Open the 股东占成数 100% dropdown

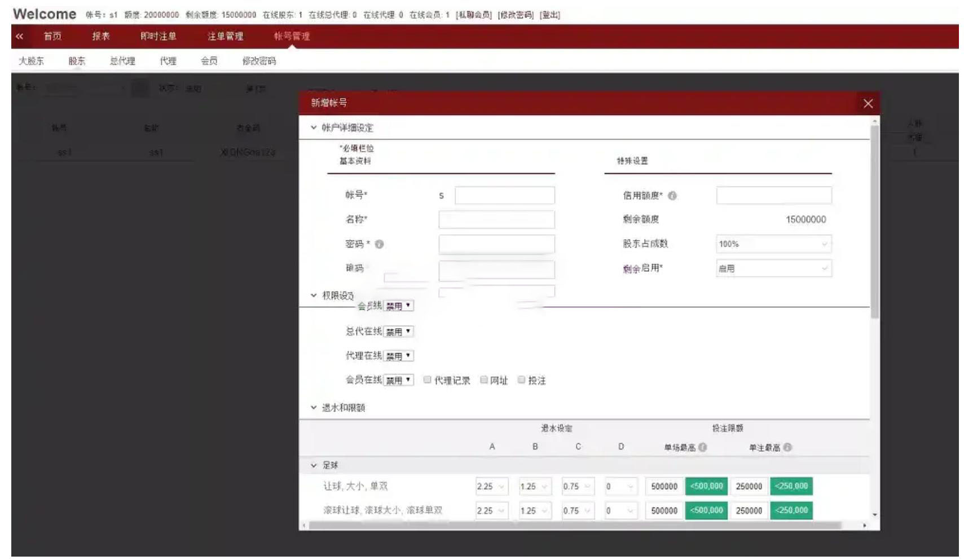[773, 244]
